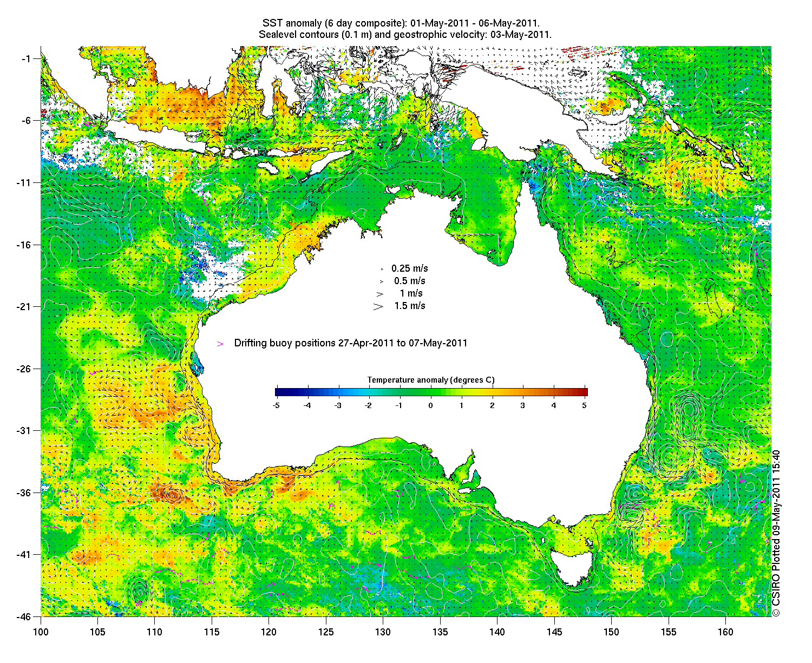Click the 1 m/s legend arrow symbol
Viewport: 812px width, 663px height.
click(x=380, y=294)
